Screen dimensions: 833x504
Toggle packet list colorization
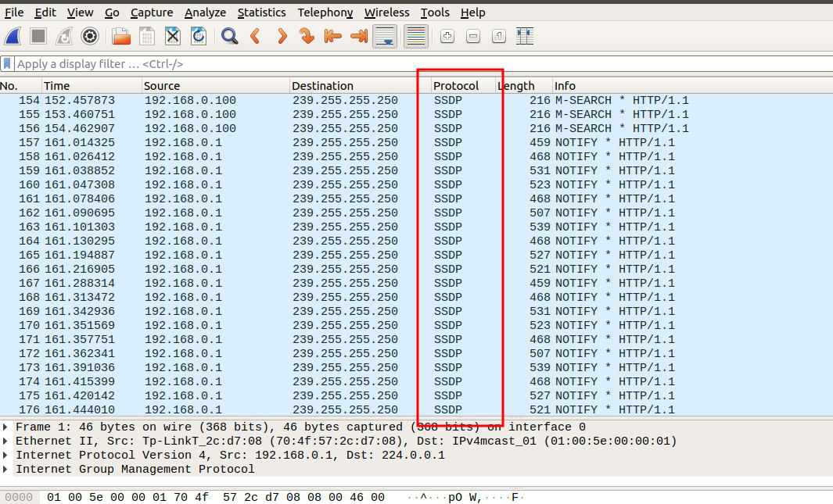(416, 36)
